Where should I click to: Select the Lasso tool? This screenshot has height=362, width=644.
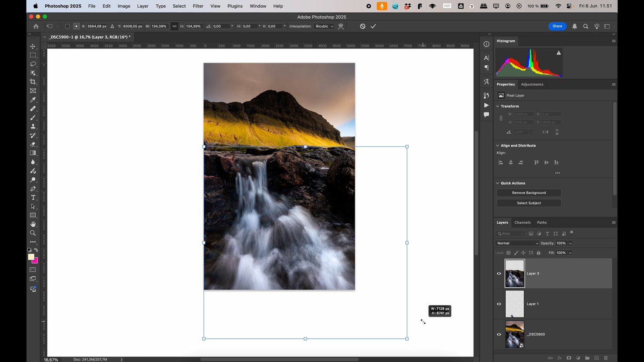pos(33,64)
